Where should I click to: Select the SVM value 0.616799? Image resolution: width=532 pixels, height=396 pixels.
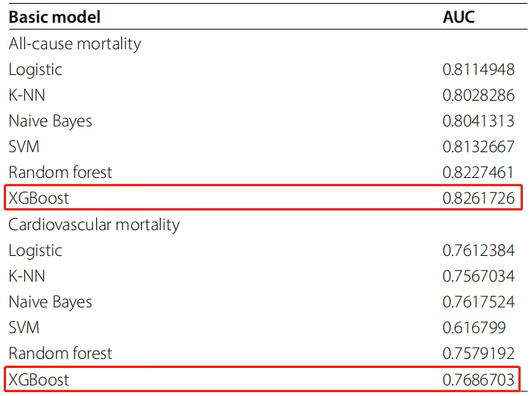[x=474, y=328]
